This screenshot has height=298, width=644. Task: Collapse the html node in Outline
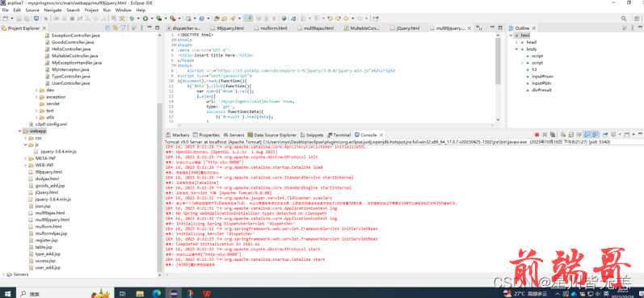click(511, 36)
